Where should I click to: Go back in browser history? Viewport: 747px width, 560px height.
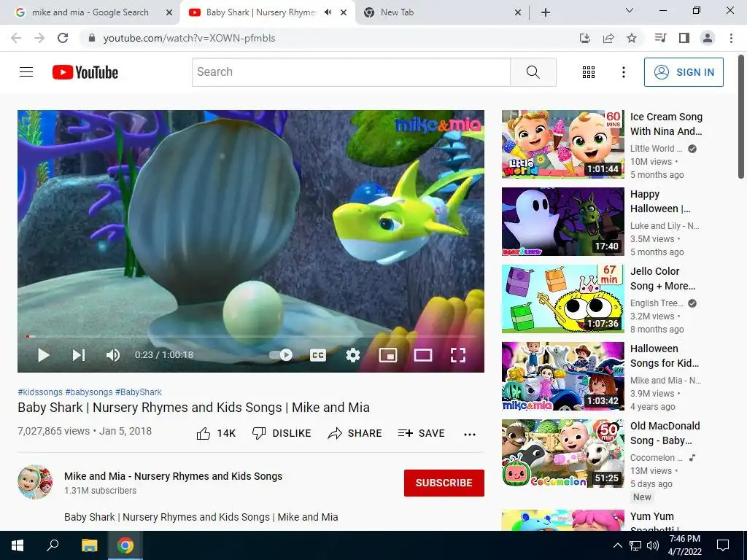[16, 38]
